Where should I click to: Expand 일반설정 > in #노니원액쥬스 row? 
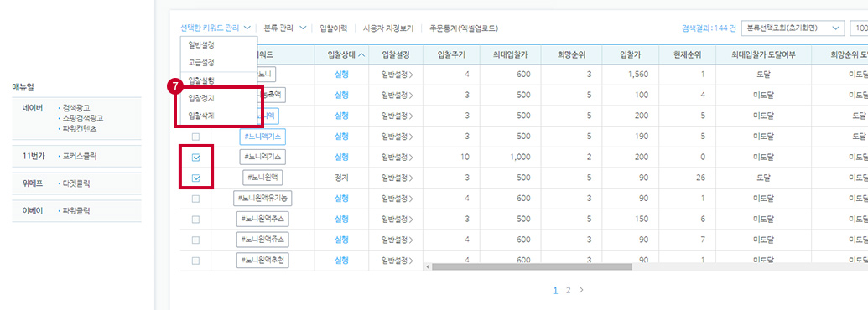pos(398,240)
